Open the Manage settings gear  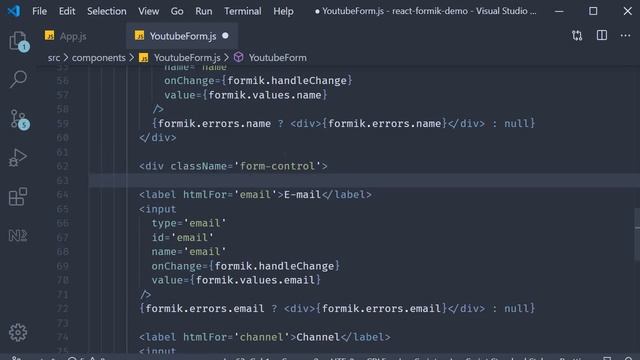(x=18, y=333)
